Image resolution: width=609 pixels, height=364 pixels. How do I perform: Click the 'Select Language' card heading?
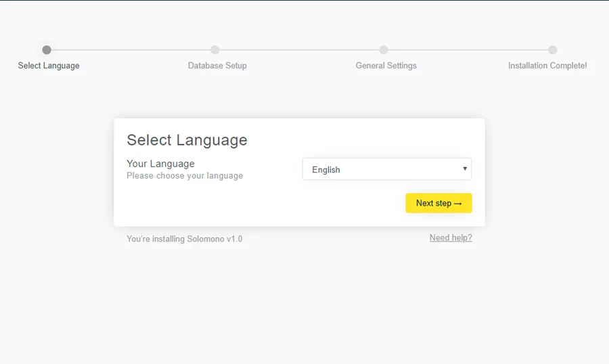pyautogui.click(x=187, y=140)
